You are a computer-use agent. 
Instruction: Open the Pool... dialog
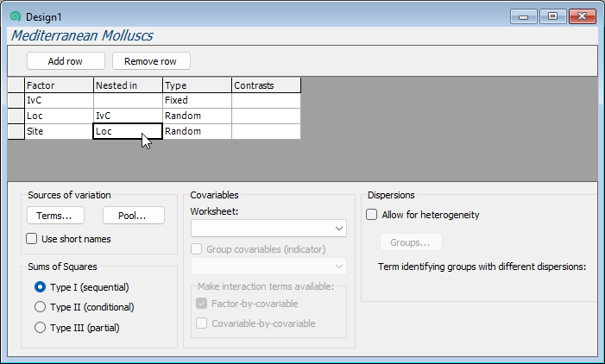[x=133, y=216]
